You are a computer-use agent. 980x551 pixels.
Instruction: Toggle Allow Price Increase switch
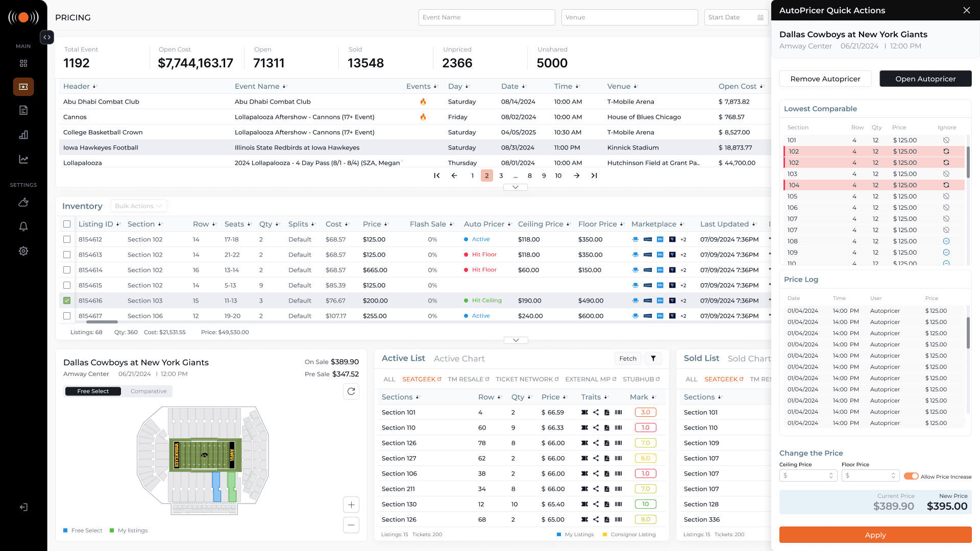click(911, 476)
